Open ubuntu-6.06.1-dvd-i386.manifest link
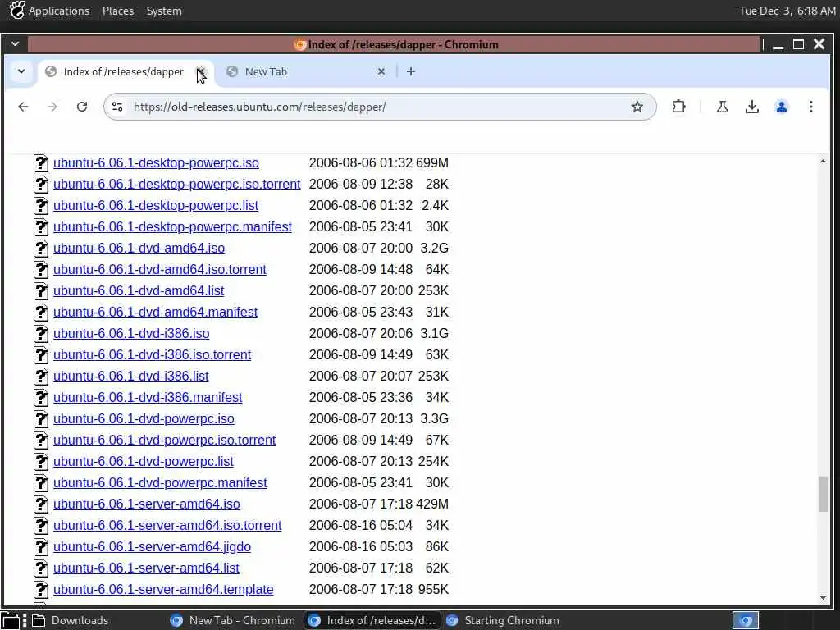840x630 pixels. coord(148,398)
